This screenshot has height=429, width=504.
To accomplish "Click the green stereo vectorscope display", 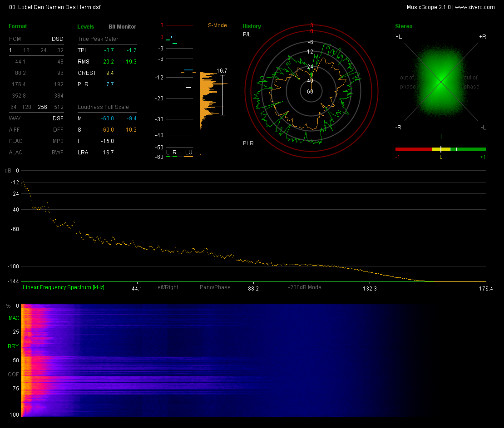I will tap(440, 82).
